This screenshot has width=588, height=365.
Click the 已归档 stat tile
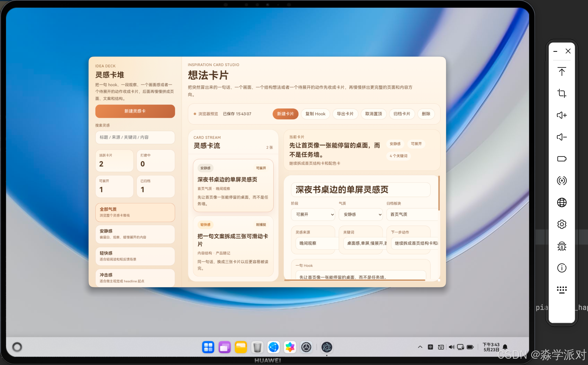pos(156,186)
